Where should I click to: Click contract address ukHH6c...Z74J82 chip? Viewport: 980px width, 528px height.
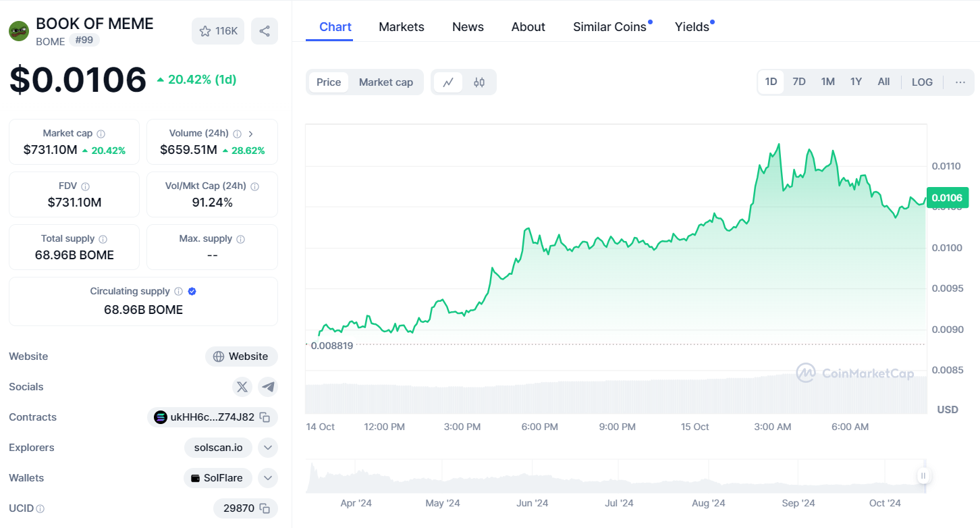212,417
